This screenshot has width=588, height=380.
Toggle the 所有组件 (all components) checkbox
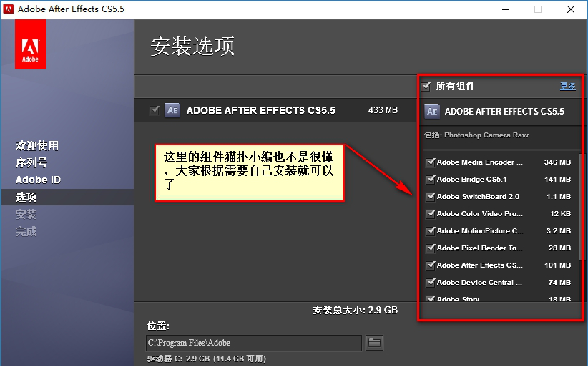pos(426,87)
